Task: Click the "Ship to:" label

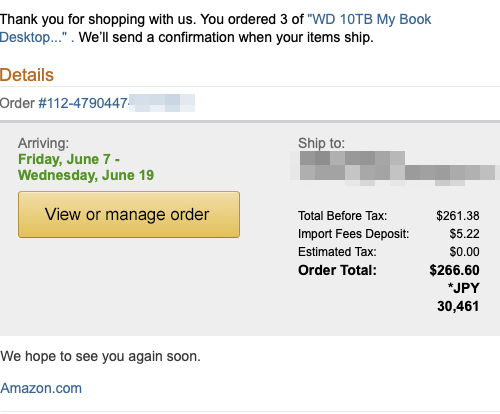Action: 321,143
